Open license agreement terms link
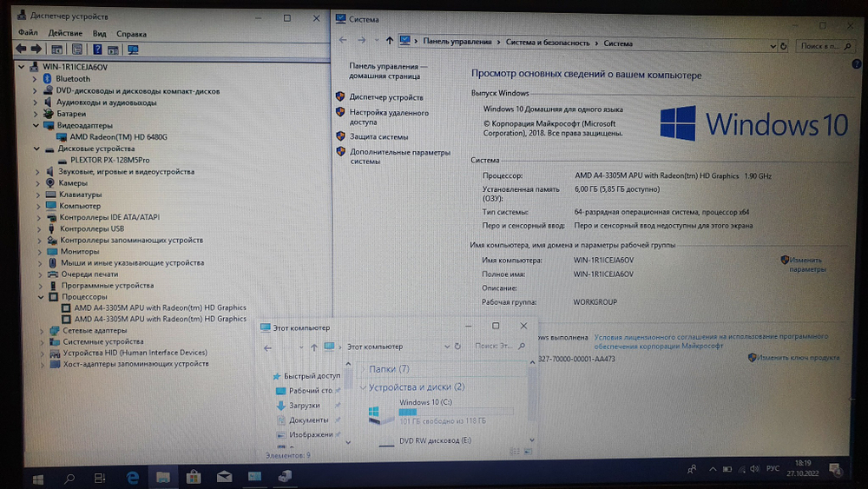Viewport: 868px width, 489px height. click(711, 341)
